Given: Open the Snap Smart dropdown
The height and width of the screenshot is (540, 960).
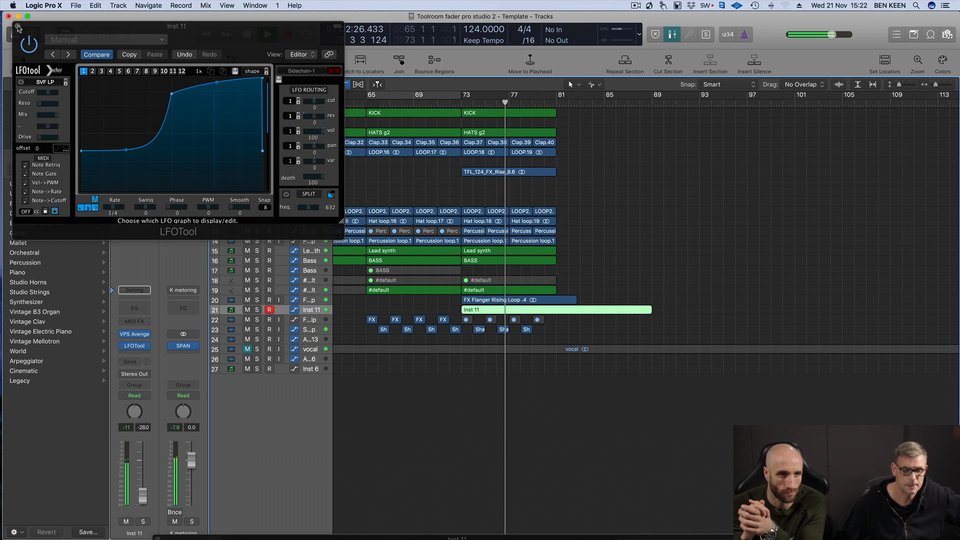Looking at the screenshot, I should tap(729, 84).
